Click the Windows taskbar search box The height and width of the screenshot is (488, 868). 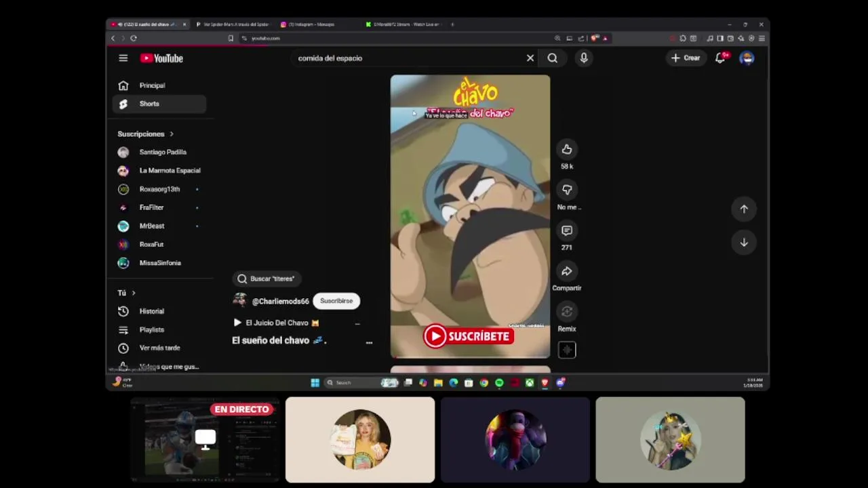(359, 383)
